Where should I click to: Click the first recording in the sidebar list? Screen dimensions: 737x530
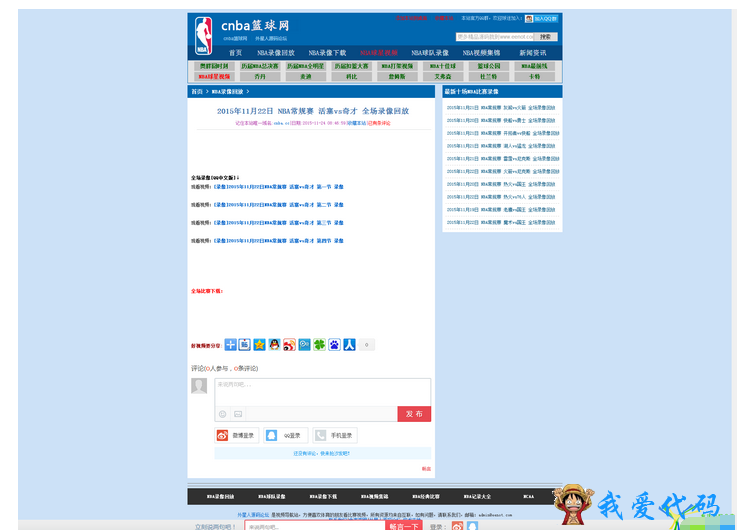click(501, 108)
